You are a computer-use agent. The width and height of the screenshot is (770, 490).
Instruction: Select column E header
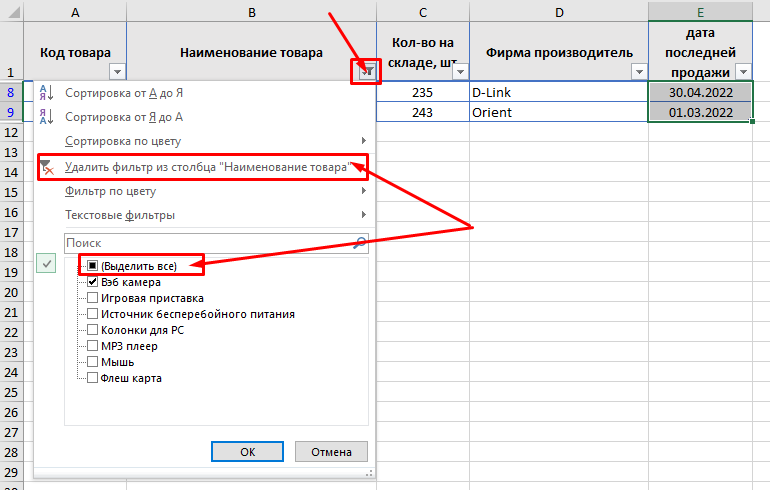(x=700, y=12)
